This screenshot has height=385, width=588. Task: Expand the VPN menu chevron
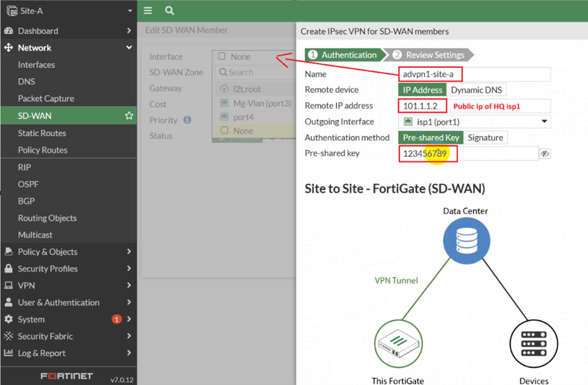pyautogui.click(x=129, y=285)
